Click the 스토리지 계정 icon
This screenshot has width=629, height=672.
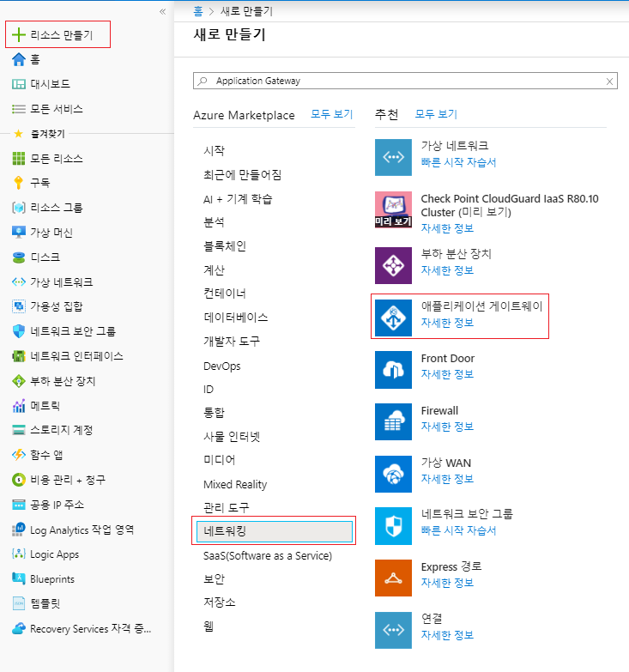click(x=18, y=430)
